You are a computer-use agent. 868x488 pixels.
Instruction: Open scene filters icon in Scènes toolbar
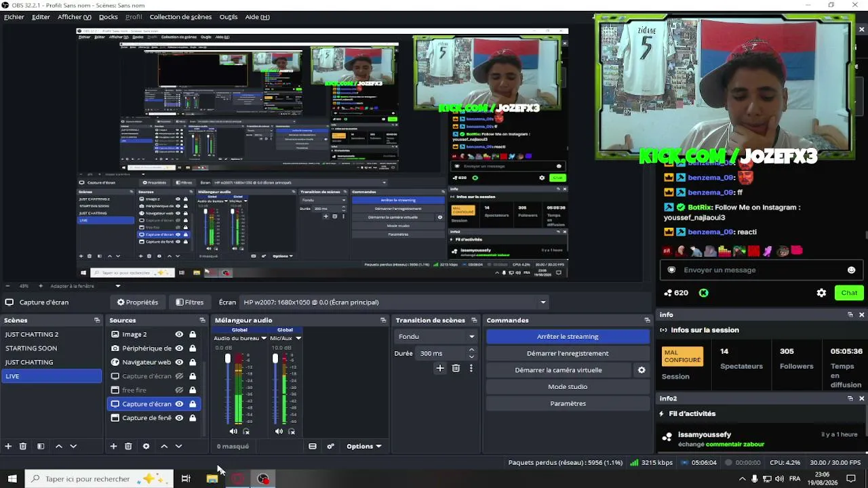point(41,446)
